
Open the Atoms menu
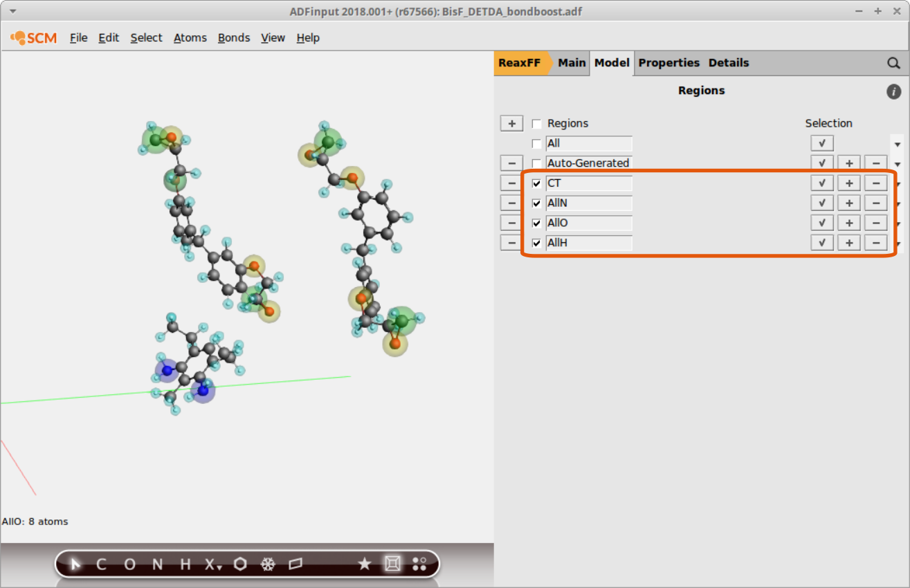tap(190, 38)
